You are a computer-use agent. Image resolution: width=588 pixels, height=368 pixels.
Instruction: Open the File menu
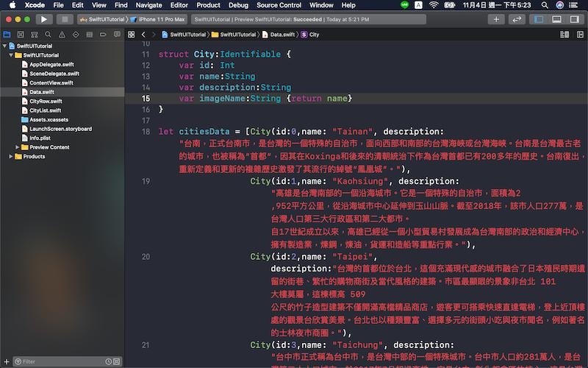point(59,5)
